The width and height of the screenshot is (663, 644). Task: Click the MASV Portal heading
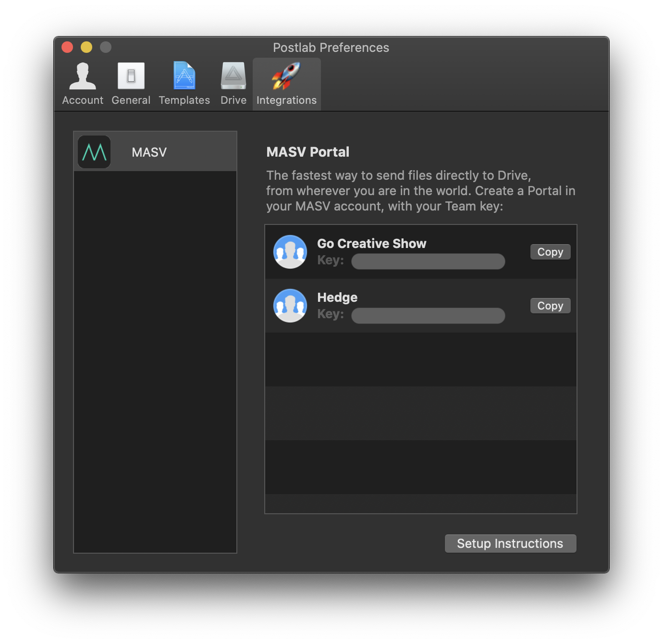coord(308,152)
